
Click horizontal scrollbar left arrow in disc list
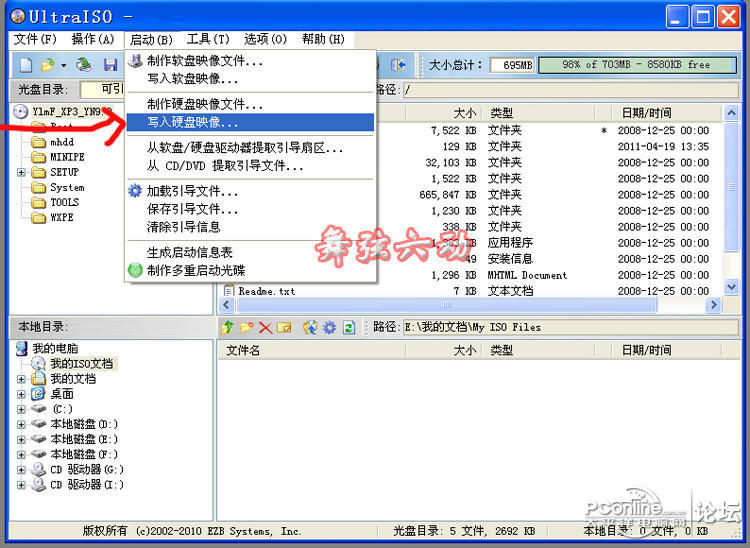click(226, 305)
